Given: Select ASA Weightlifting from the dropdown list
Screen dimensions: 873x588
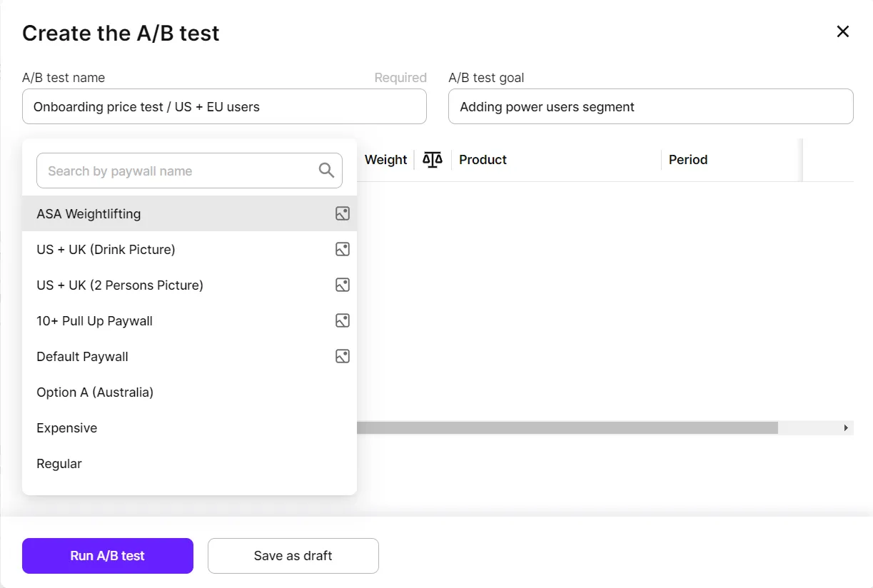Looking at the screenshot, I should (x=89, y=214).
